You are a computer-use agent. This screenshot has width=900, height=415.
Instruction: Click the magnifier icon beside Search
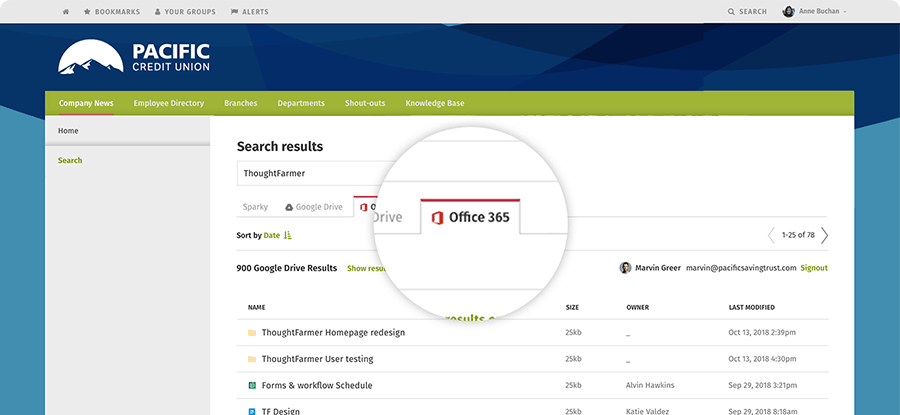point(731,11)
